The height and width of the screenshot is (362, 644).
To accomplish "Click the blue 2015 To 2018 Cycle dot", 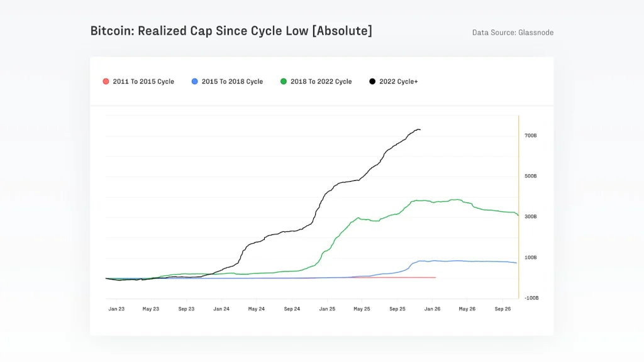I will 195,81.
